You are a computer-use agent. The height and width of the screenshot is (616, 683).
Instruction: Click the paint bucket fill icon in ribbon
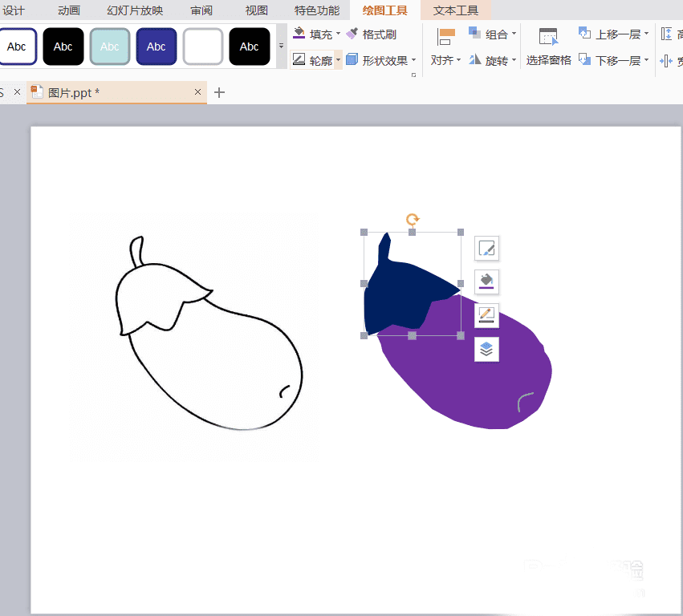[299, 34]
